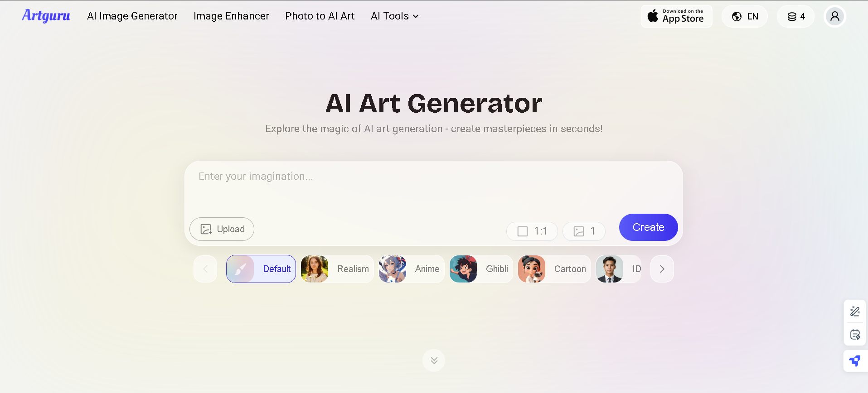Click the Artguru logo
The height and width of the screenshot is (393, 868).
[x=46, y=16]
